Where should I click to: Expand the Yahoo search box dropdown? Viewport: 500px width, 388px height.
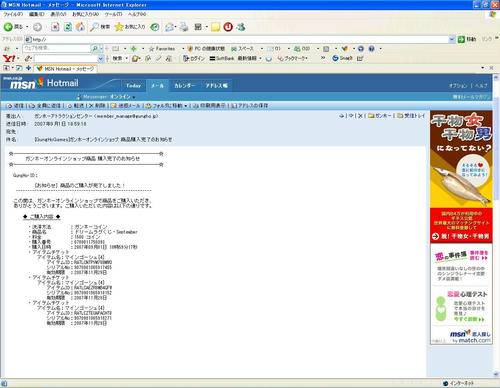pos(100,59)
